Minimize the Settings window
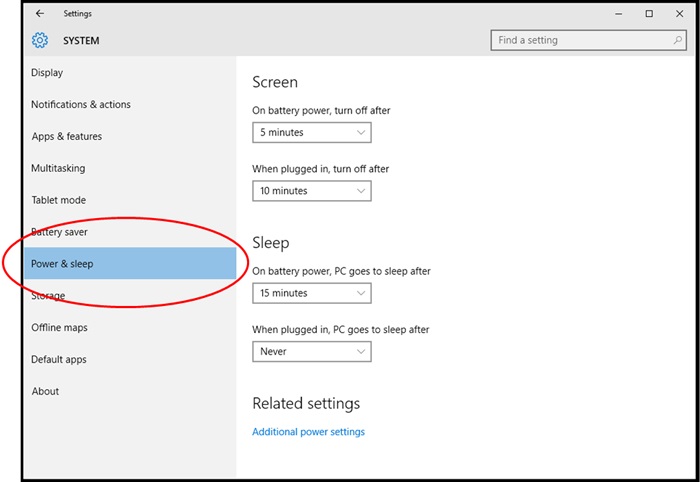This screenshot has height=482, width=700. pyautogui.click(x=621, y=14)
